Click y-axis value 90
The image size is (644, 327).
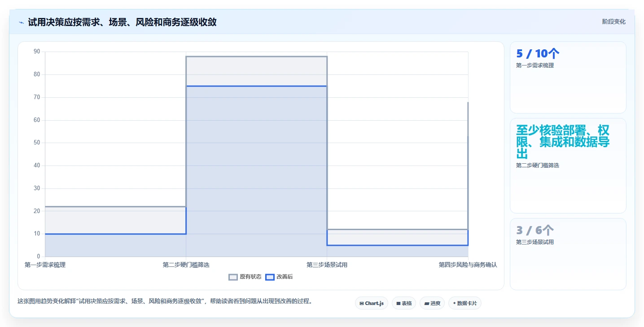point(37,52)
